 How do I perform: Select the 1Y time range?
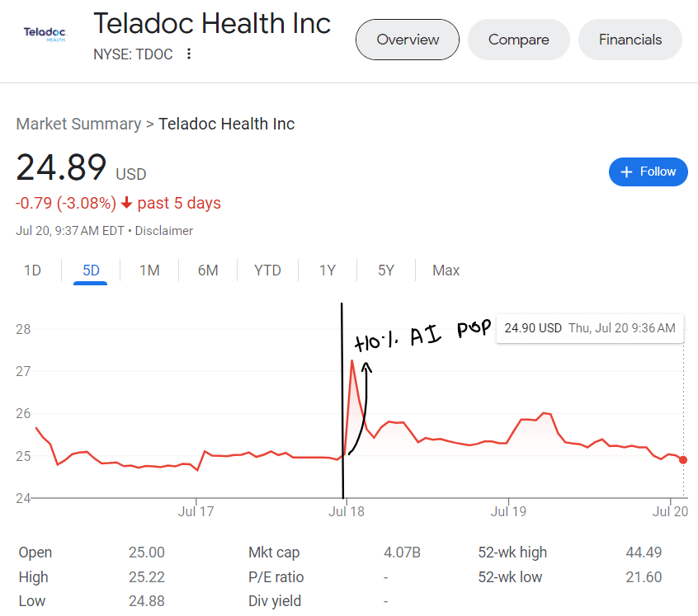point(327,270)
